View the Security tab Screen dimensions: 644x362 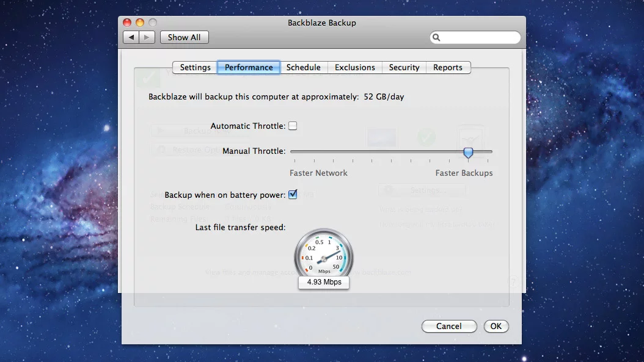404,67
